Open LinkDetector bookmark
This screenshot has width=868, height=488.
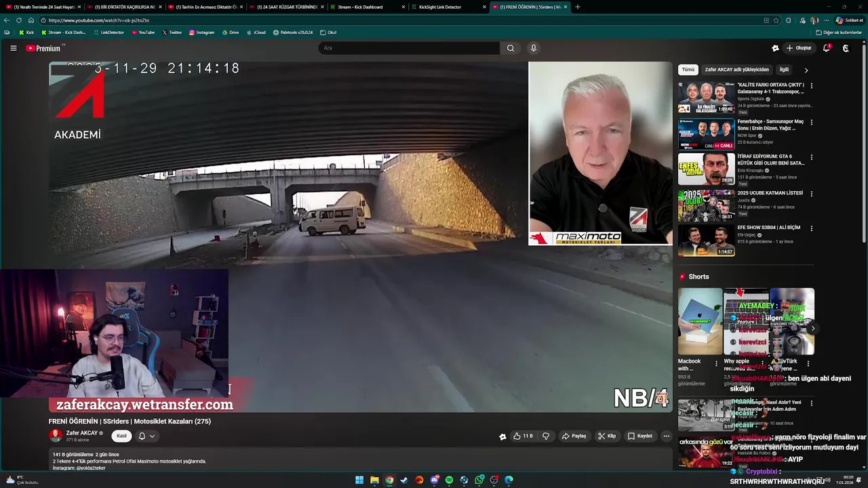coord(108,33)
